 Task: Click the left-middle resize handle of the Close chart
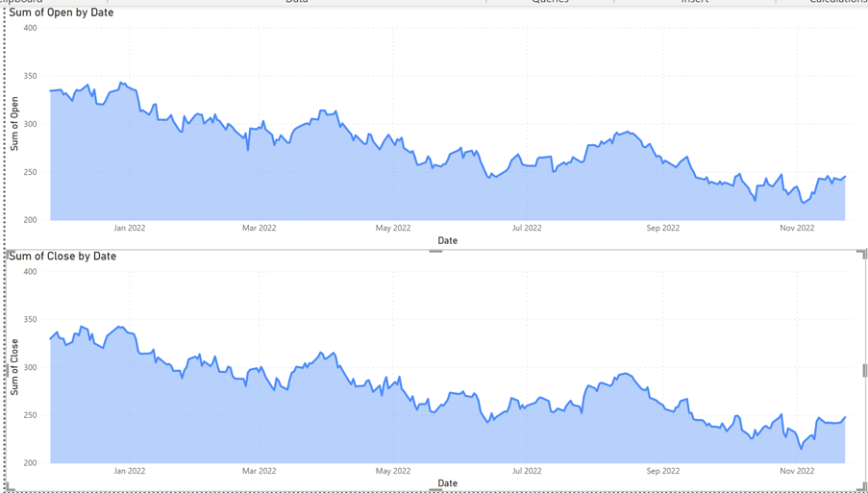click(x=7, y=370)
